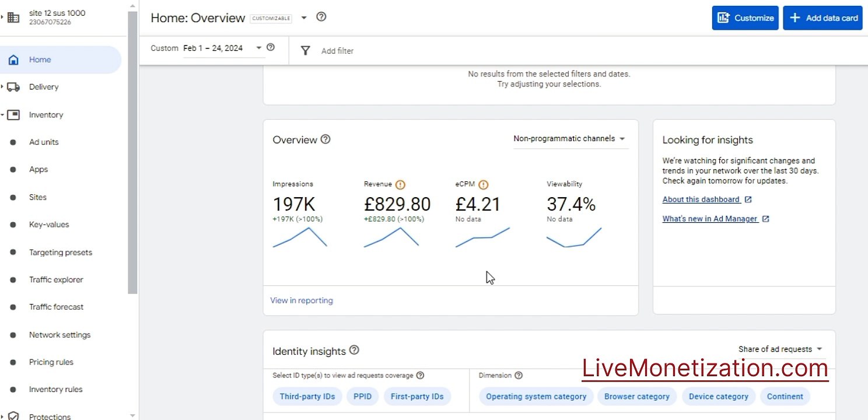This screenshot has height=420, width=868.
Task: Open View in reporting link
Action: 302,300
